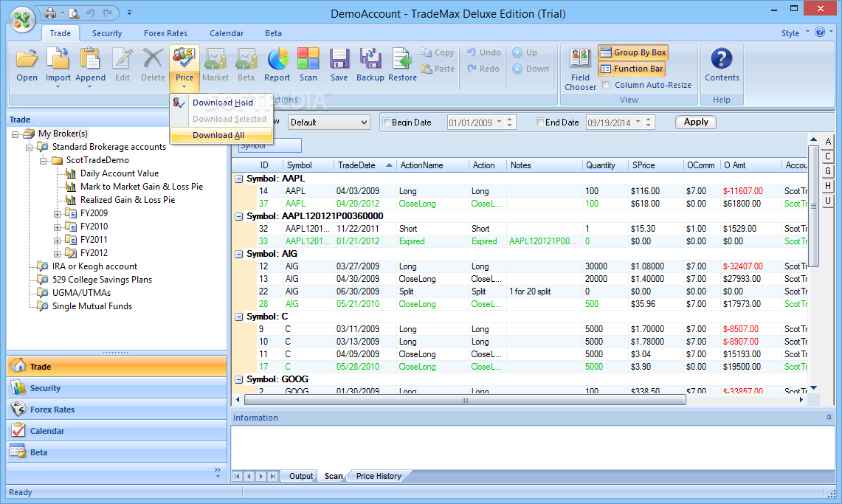Click the Delete X icon
Viewport: 842px width, 504px height.
pyautogui.click(x=153, y=59)
